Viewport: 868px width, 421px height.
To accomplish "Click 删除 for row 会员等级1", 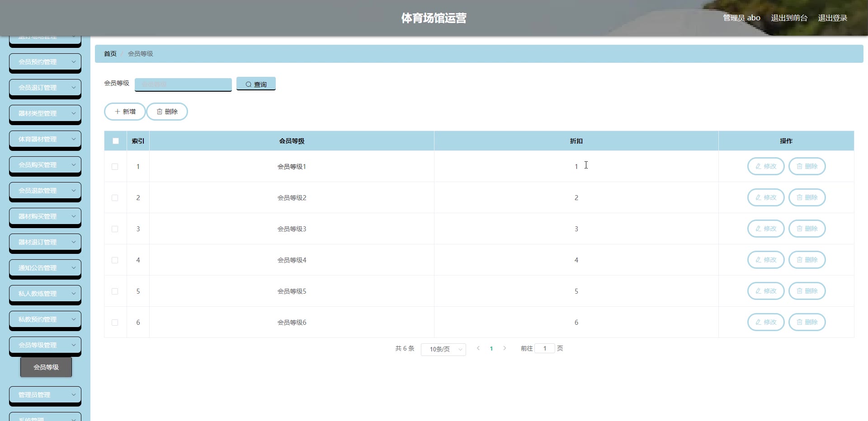I will (x=807, y=166).
